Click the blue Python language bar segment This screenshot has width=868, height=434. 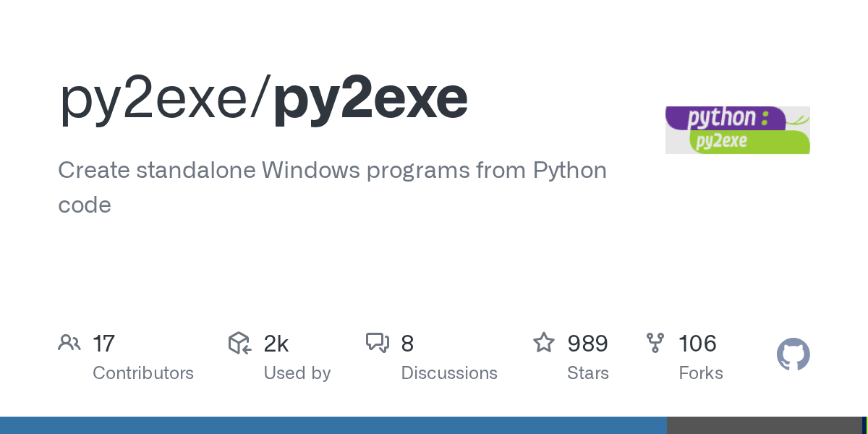point(333,425)
